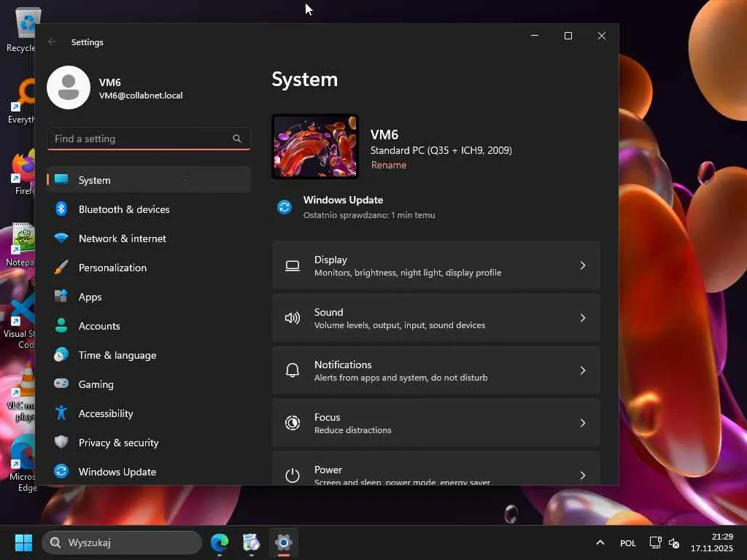Click the Settings back arrow
This screenshot has height=560, width=747.
coord(53,42)
